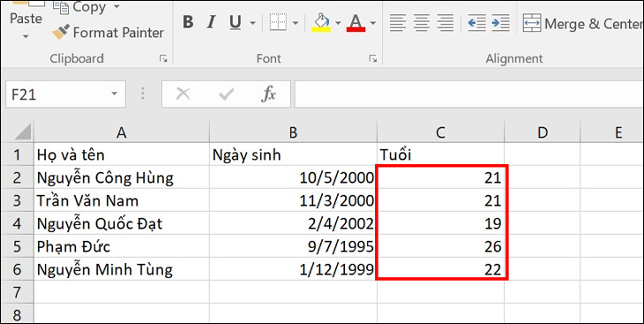Select cell 'Nguyễn Minh Tùng'
The width and height of the screenshot is (644, 324).
pos(122,270)
